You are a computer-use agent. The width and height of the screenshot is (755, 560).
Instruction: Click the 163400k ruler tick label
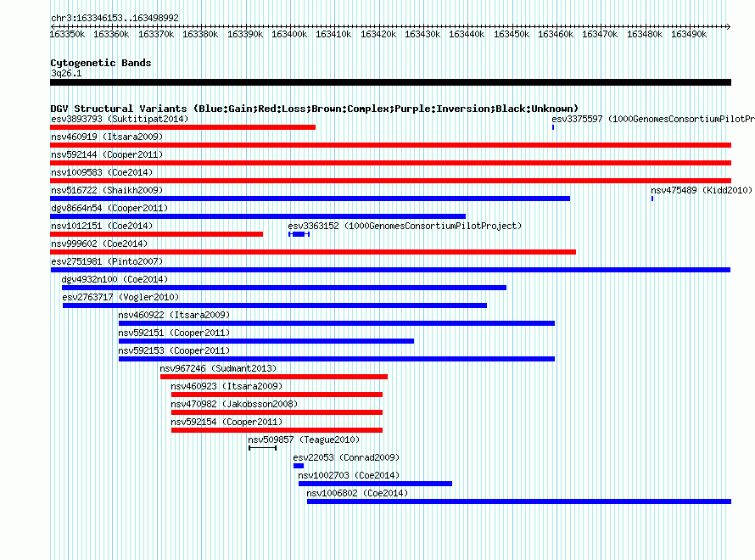pyautogui.click(x=289, y=34)
